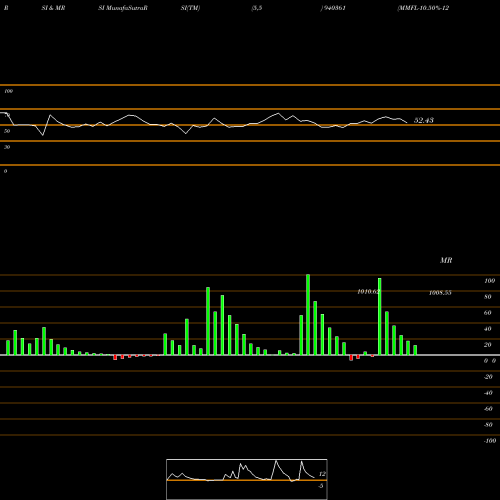Select the 1008.55 price label
500x500 pixels.
(440, 293)
